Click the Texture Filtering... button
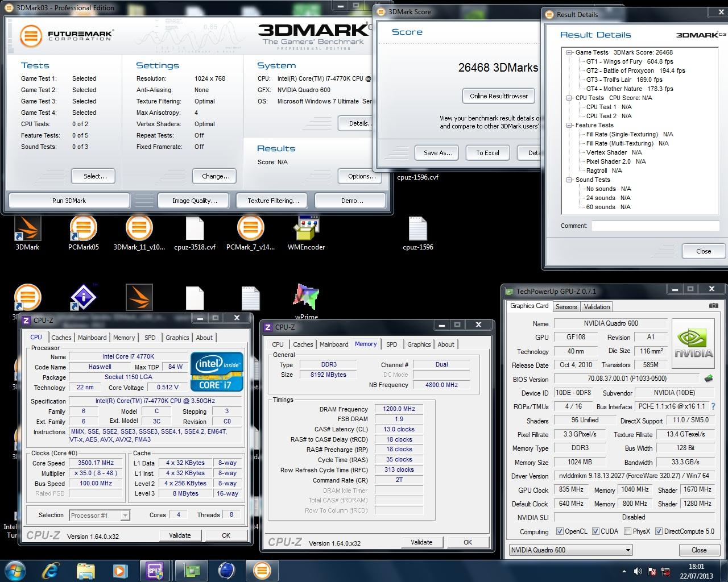728x582 pixels. (x=273, y=201)
